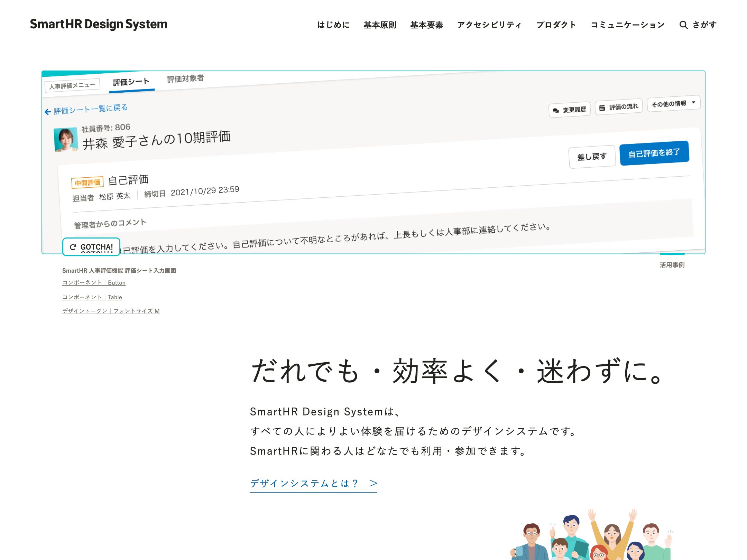Viewport: 747px width, 560px height.
Task: Open the はじめに menu item
Action: click(x=333, y=25)
